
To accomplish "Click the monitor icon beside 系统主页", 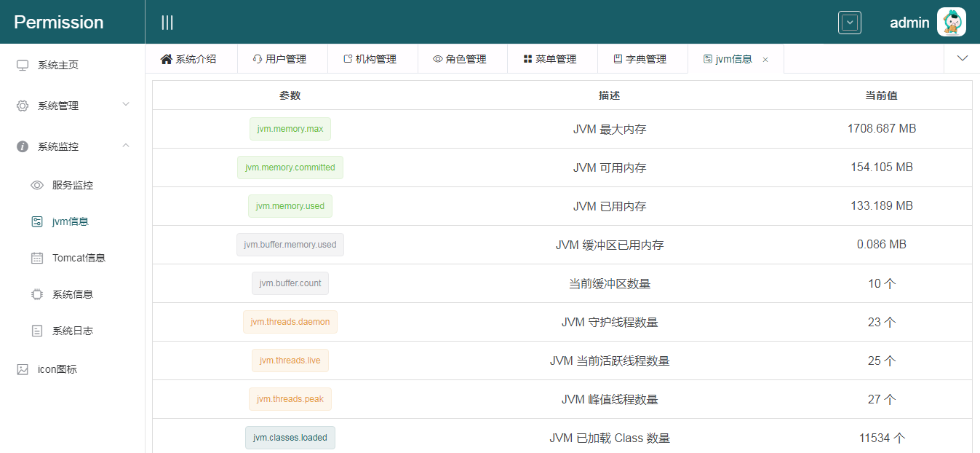I will tap(23, 65).
